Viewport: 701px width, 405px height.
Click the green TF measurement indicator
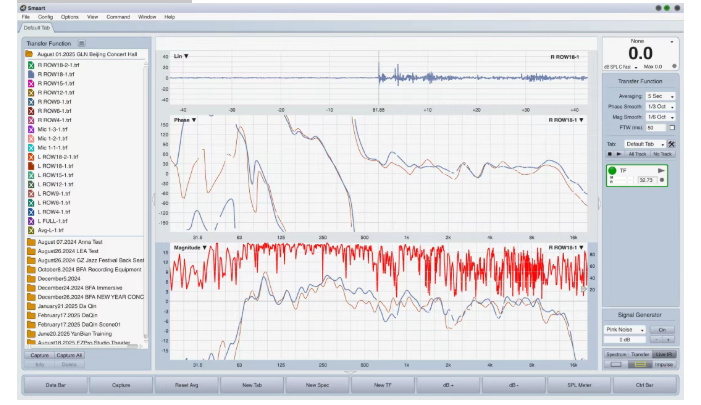click(x=611, y=171)
